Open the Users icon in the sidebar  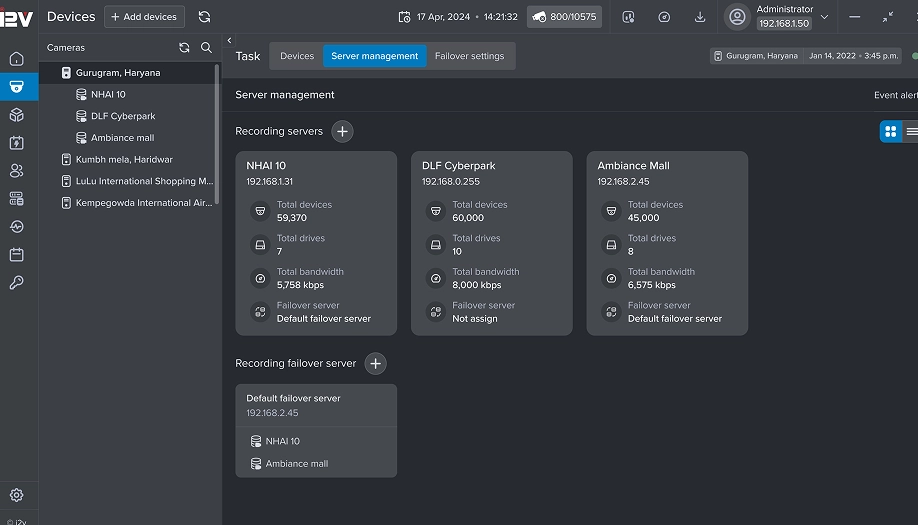16,171
